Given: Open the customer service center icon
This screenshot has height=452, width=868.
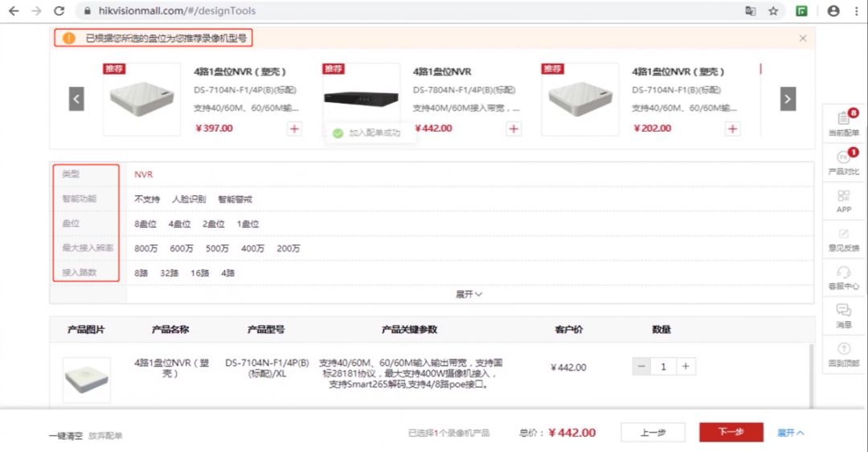Looking at the screenshot, I should (x=844, y=278).
